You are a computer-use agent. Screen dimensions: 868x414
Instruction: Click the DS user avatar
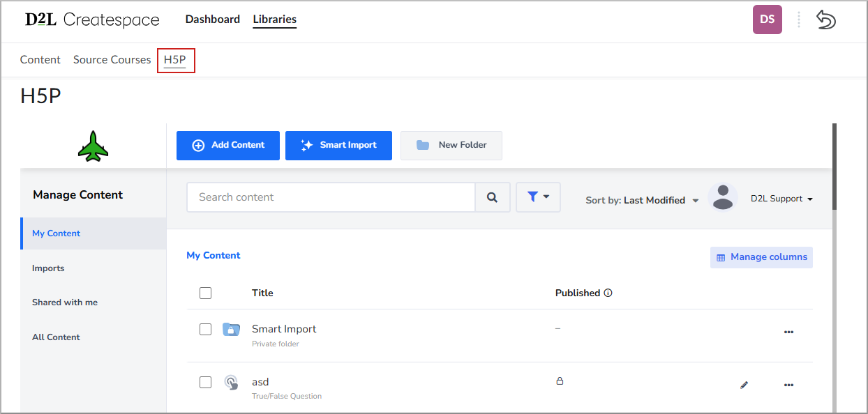coord(768,20)
